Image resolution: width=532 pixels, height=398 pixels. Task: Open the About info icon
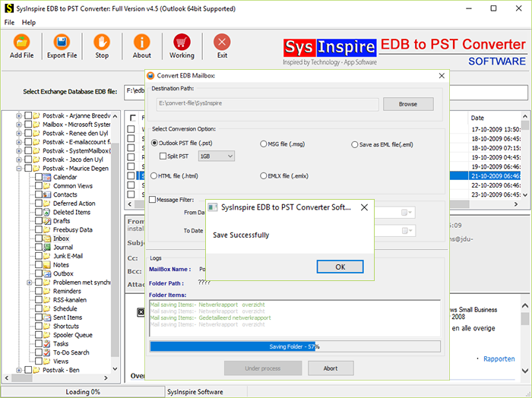coord(141,46)
